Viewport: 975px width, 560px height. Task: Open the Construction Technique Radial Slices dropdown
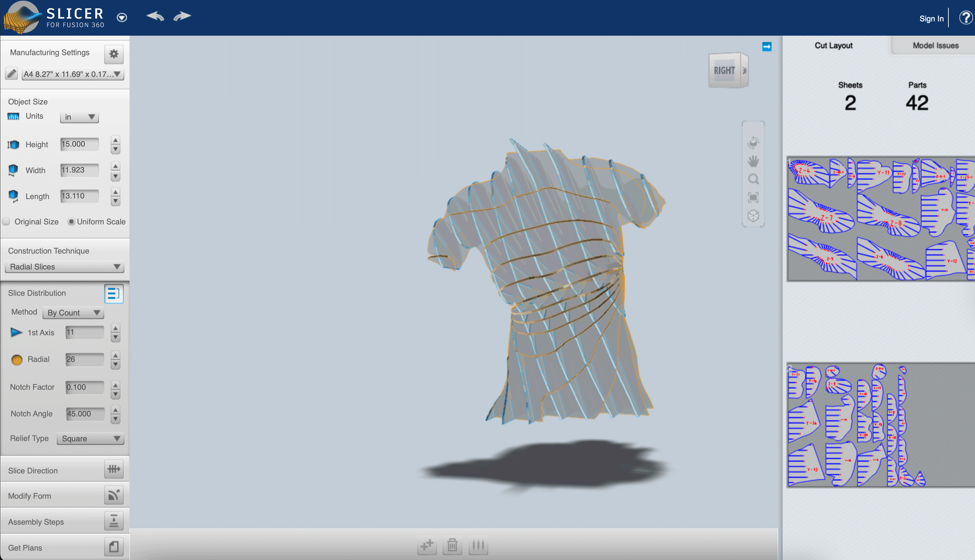pos(65,267)
